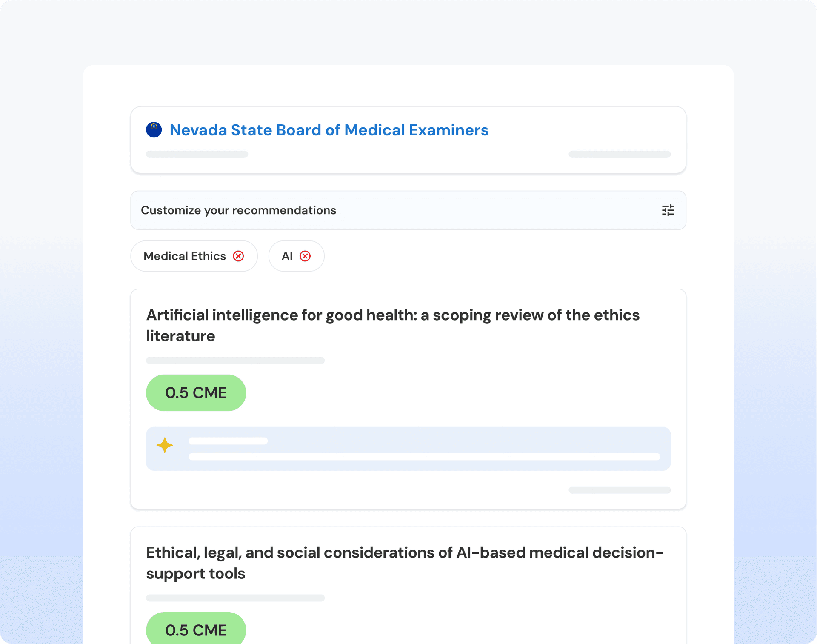Click the long summary text line beside the sparkle
Viewport: 817px width, 644px height.
(424, 457)
